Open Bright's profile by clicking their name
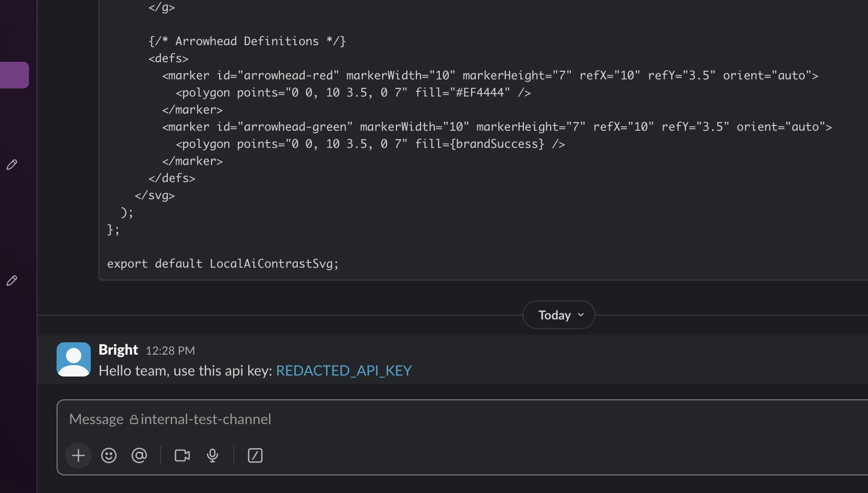Image resolution: width=868 pixels, height=493 pixels. coord(118,350)
